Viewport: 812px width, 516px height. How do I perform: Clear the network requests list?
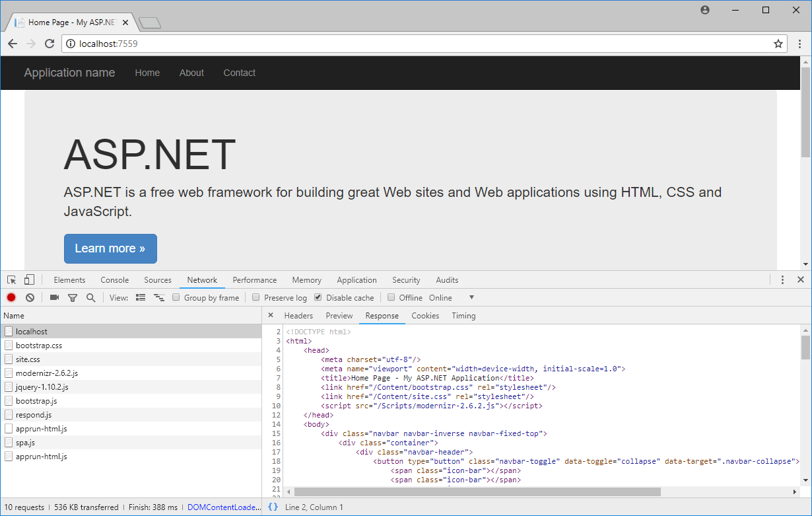[x=30, y=297]
